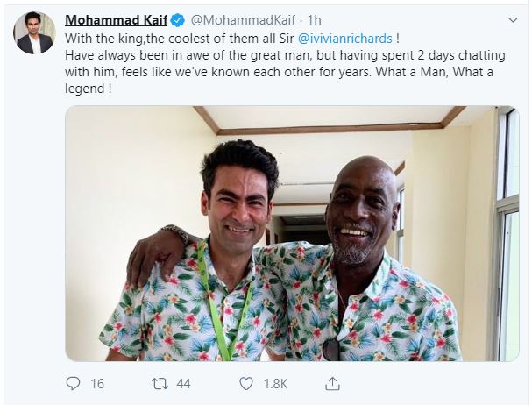Open the profile avatar picture
Screen dimensions: 532x405
coord(34,32)
